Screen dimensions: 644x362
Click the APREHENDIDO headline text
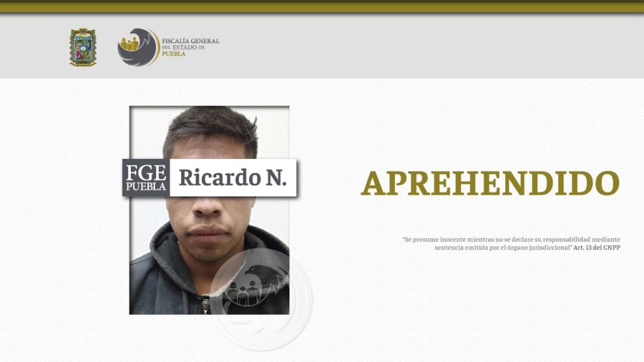(492, 183)
